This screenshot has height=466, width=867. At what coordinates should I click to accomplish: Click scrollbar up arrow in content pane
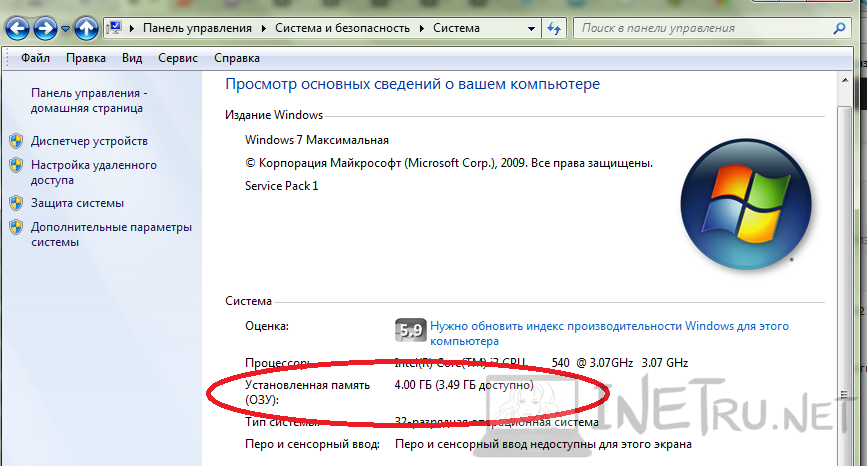point(845,81)
